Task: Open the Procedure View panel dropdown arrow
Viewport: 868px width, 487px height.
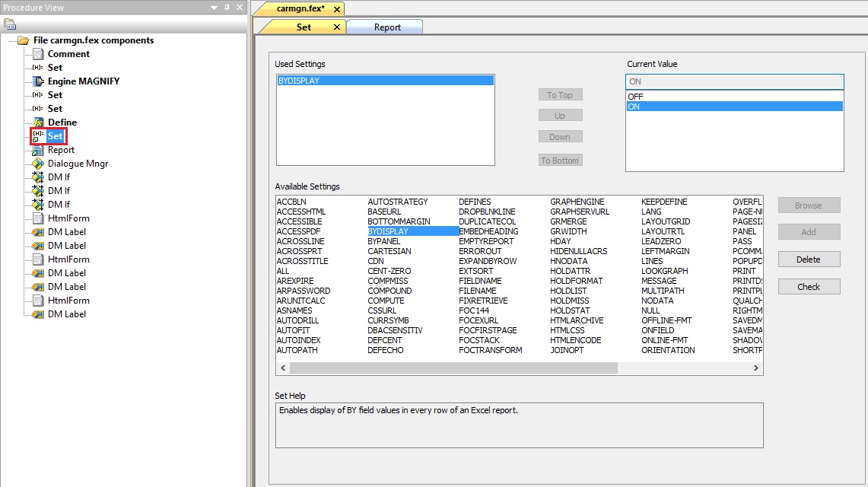Action: click(x=215, y=8)
